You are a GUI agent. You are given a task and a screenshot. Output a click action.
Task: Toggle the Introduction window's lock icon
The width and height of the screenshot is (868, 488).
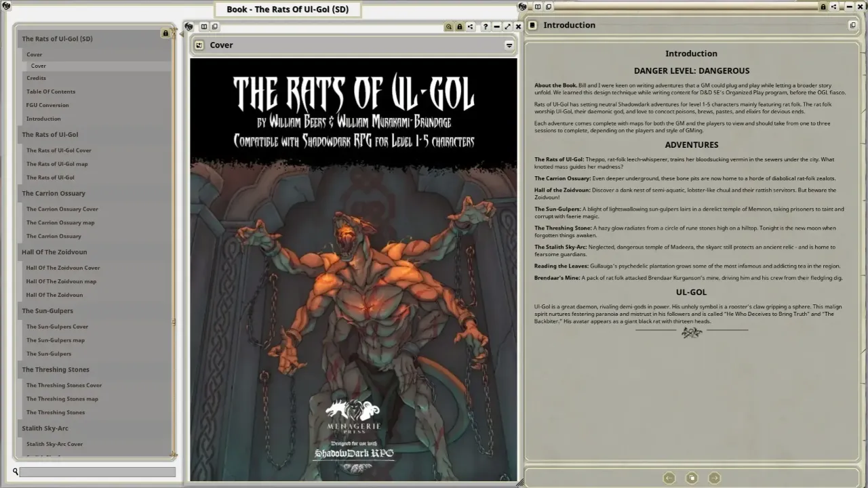[823, 7]
